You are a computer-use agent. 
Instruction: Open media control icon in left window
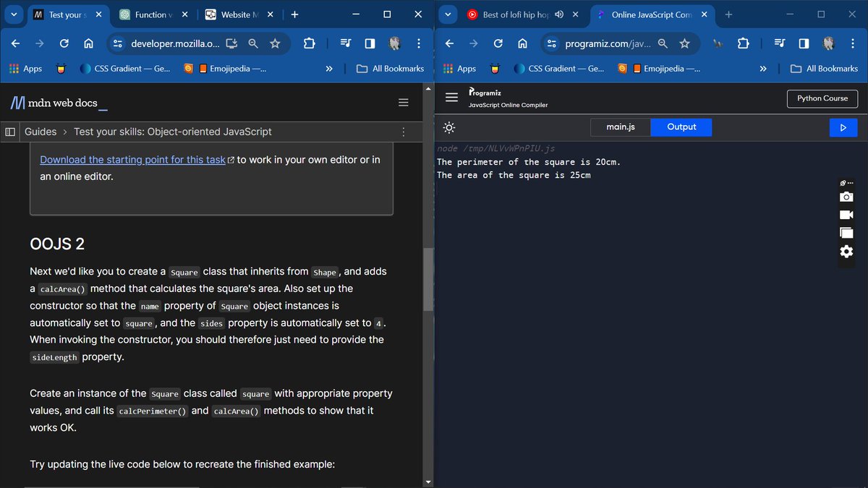point(345,43)
